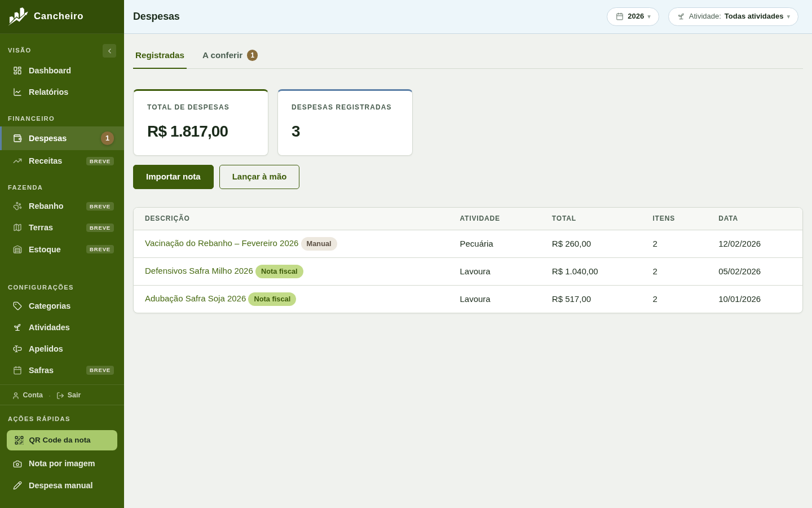Click the Importar nota button
Viewport: 812px width, 508px height.
pos(173,177)
